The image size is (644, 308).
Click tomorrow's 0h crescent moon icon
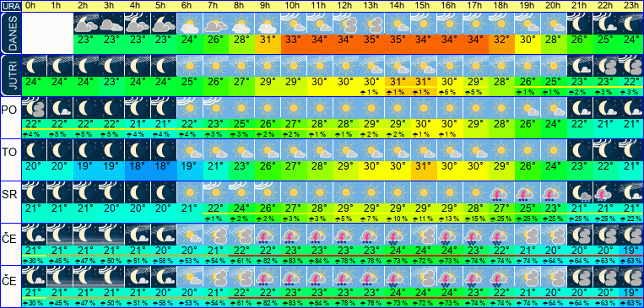click(x=34, y=66)
